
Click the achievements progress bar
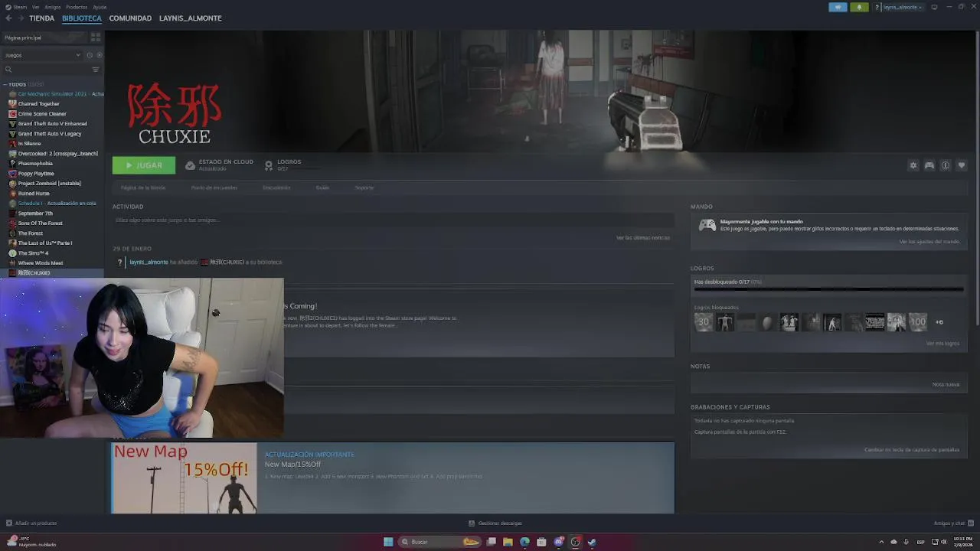tap(828, 289)
